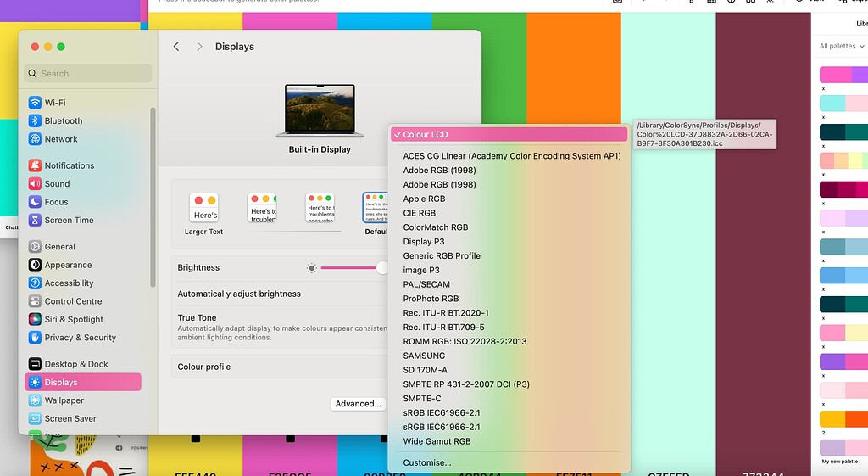Choose PAL/SECAM profile
Screen dimensions: 868x476
click(x=426, y=284)
